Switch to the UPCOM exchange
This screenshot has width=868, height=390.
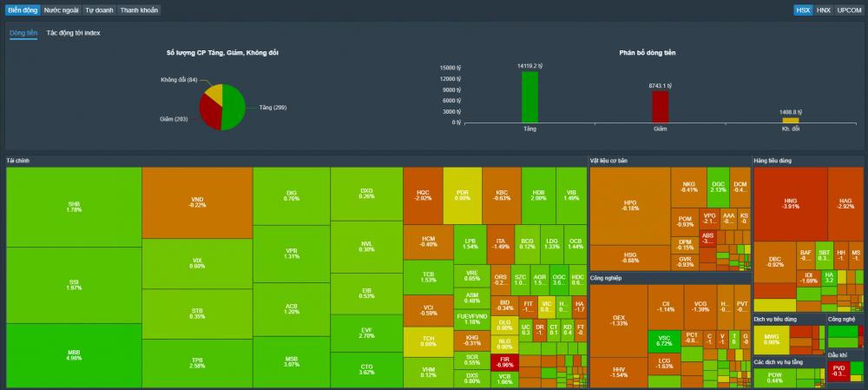pyautogui.click(x=849, y=10)
